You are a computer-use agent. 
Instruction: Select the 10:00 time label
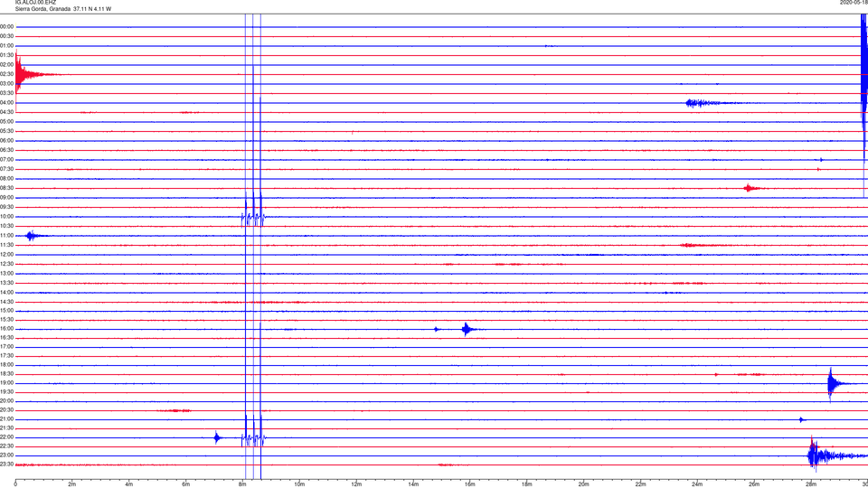click(7, 216)
